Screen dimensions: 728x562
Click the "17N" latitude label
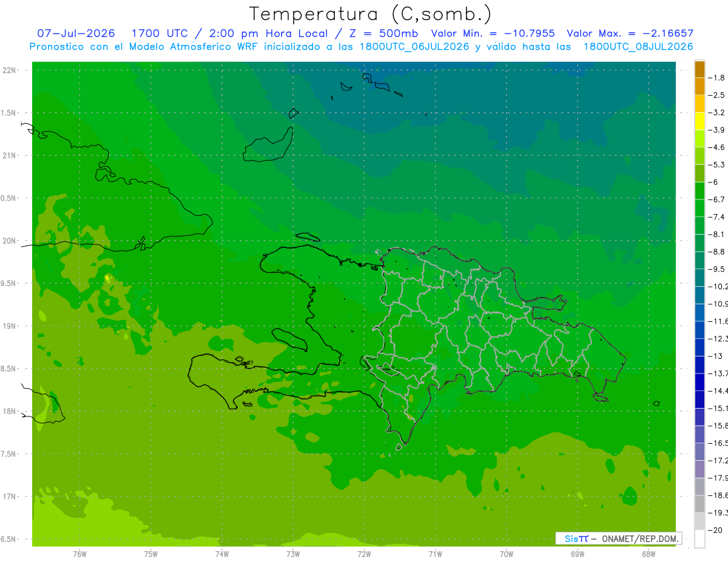tap(10, 497)
